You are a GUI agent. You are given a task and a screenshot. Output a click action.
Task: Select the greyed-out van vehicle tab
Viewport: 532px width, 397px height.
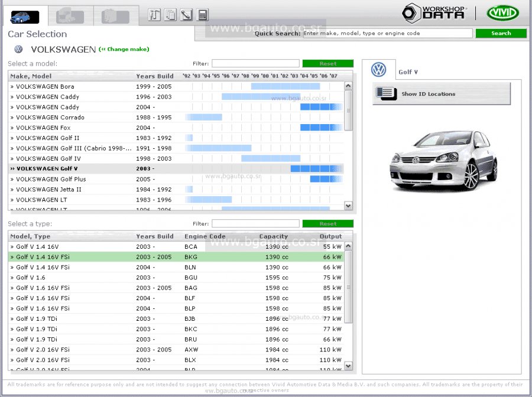pyautogui.click(x=116, y=17)
